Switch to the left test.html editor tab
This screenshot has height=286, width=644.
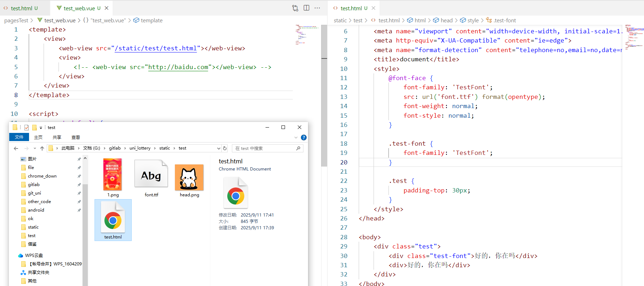click(x=21, y=8)
